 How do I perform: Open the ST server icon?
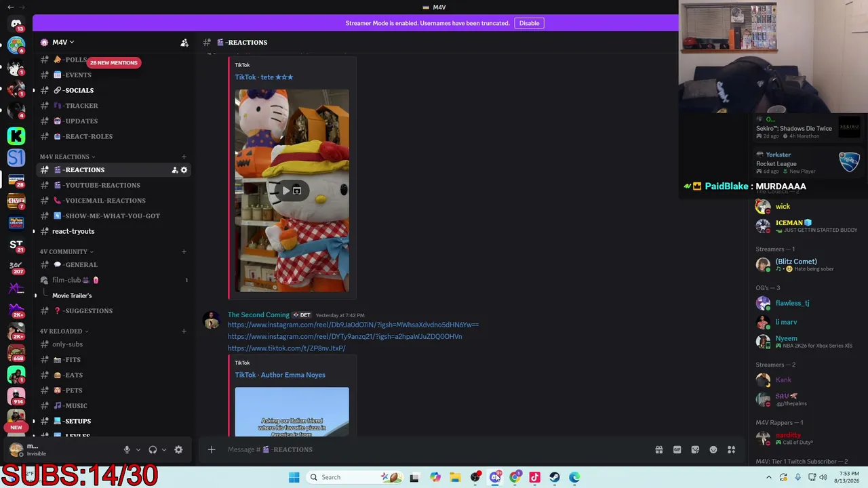(16, 245)
